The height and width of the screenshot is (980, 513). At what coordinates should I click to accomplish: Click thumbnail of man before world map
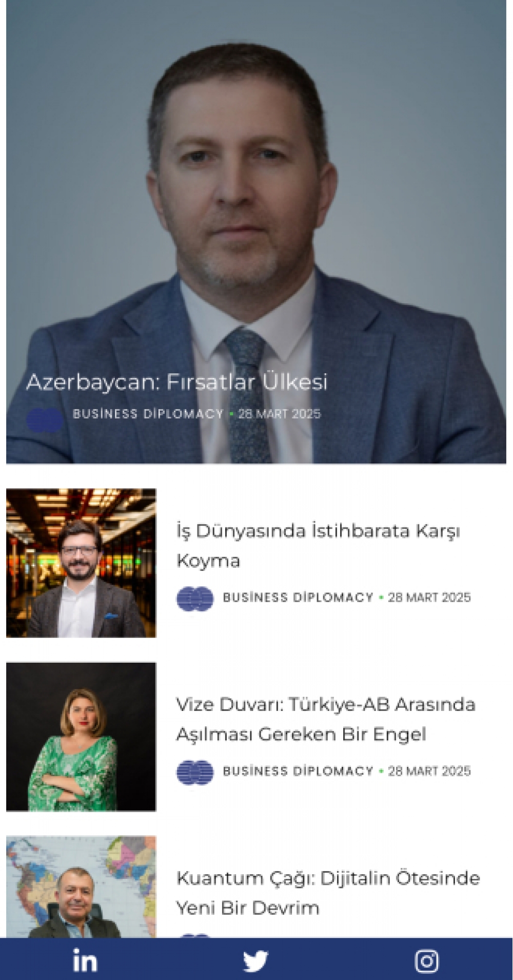click(81, 887)
